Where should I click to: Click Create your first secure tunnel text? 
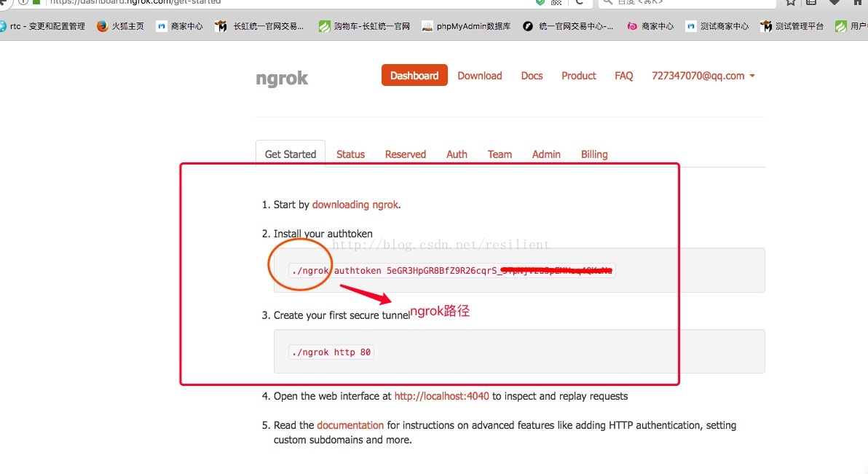342,315
